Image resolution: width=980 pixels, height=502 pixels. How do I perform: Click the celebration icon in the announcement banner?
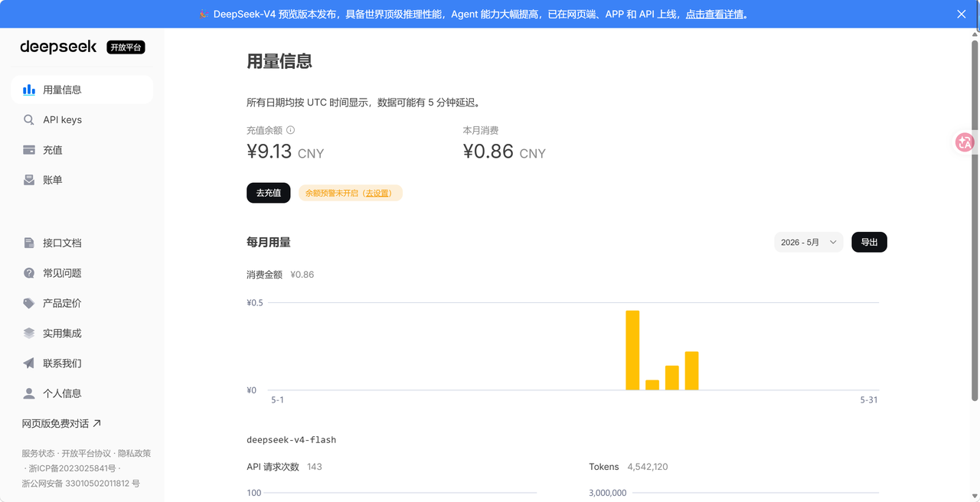[204, 14]
